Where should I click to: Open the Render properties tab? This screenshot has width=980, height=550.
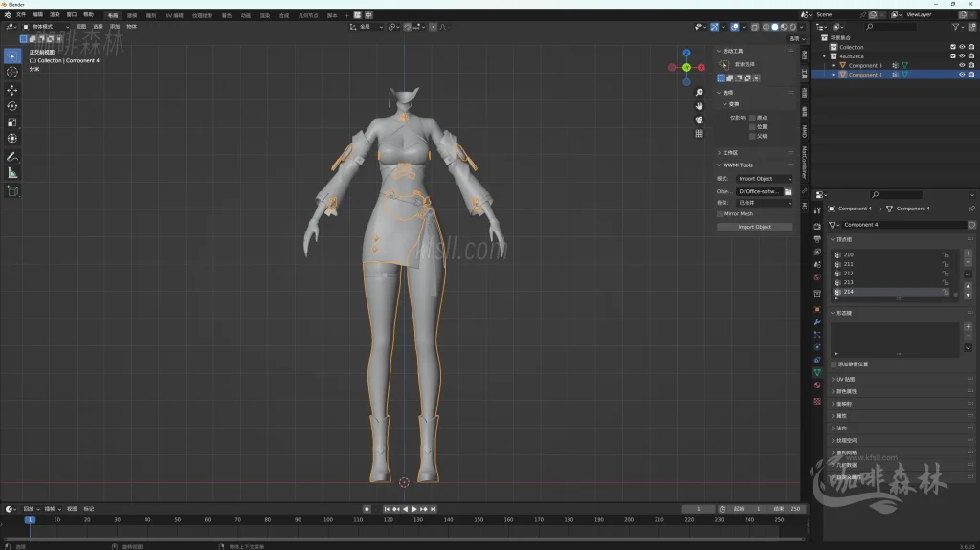click(817, 227)
